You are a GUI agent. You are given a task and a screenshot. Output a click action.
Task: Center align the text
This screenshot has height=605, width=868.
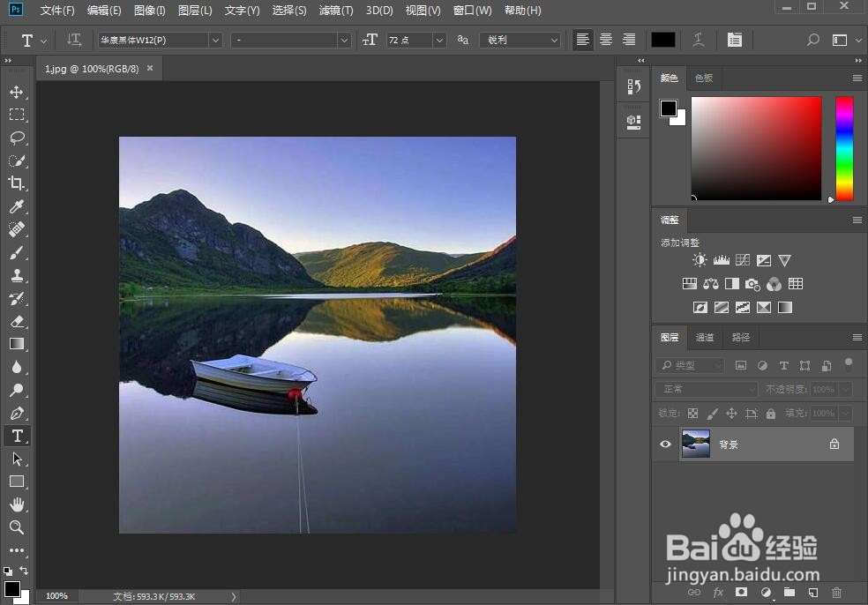[606, 40]
